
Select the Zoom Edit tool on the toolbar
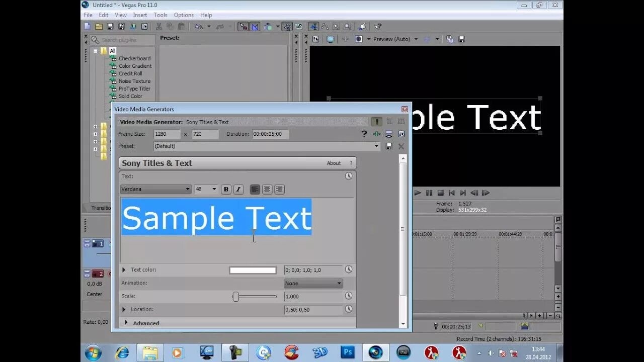click(x=348, y=27)
